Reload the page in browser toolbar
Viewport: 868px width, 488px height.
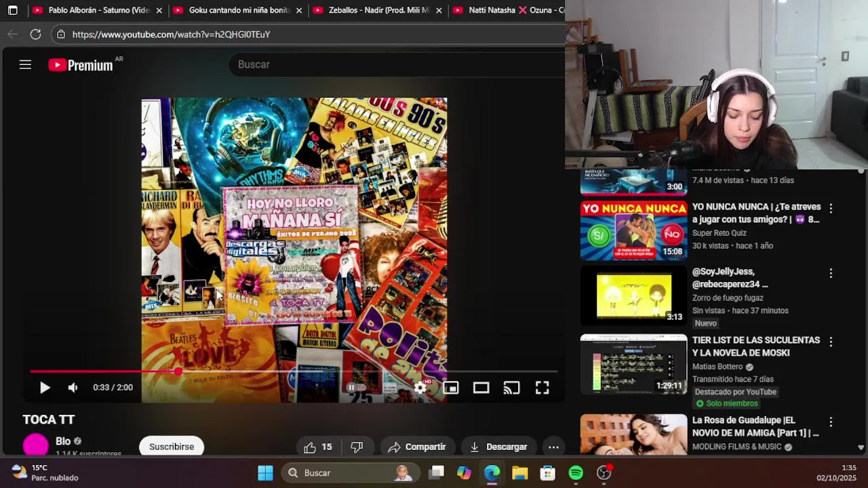click(x=36, y=34)
